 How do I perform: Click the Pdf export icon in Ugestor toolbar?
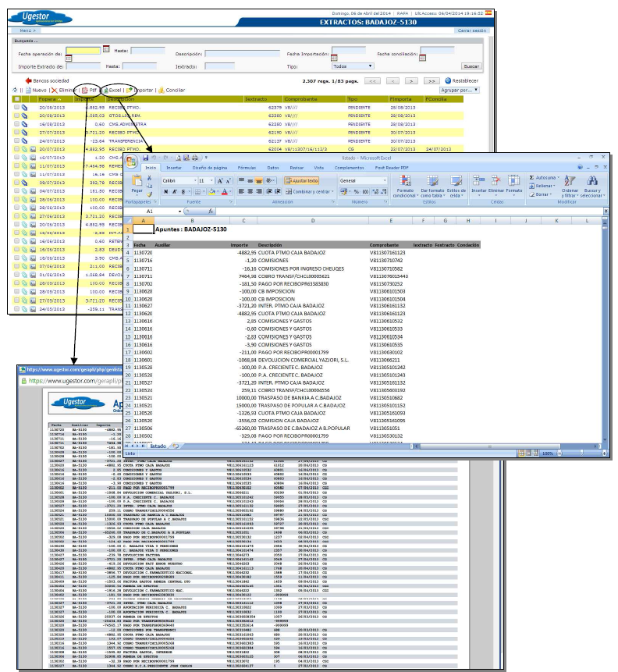pos(85,91)
